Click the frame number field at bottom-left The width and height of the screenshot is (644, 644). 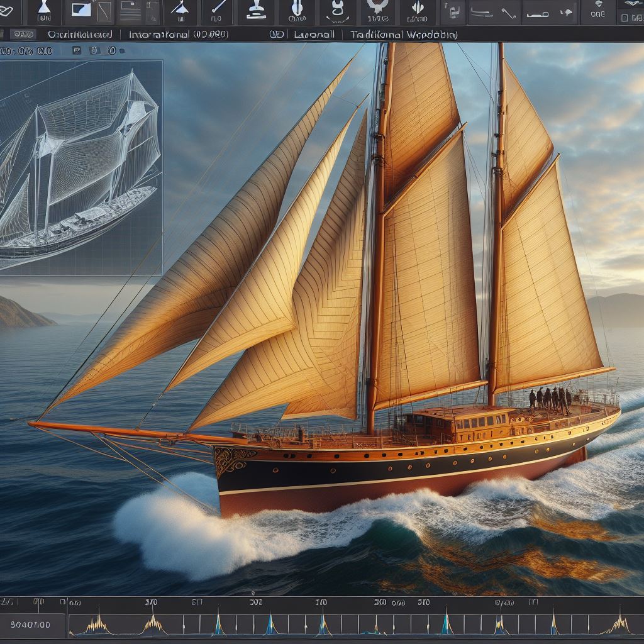31,625
